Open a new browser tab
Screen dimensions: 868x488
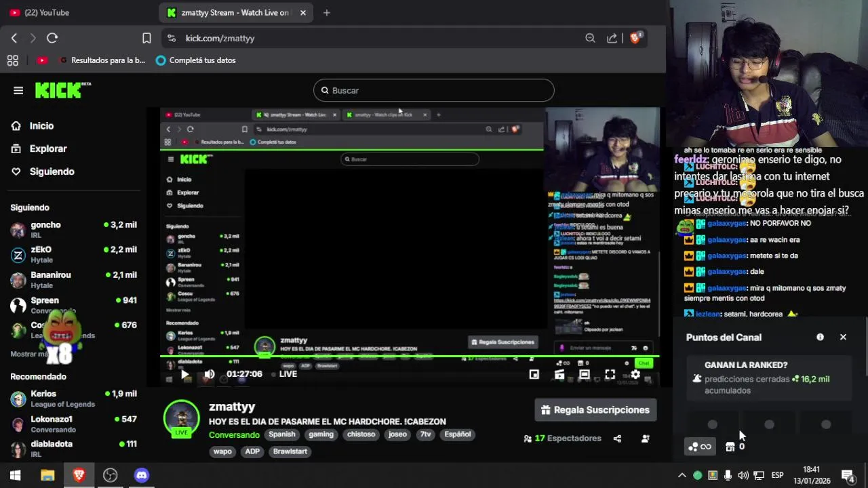tap(326, 12)
